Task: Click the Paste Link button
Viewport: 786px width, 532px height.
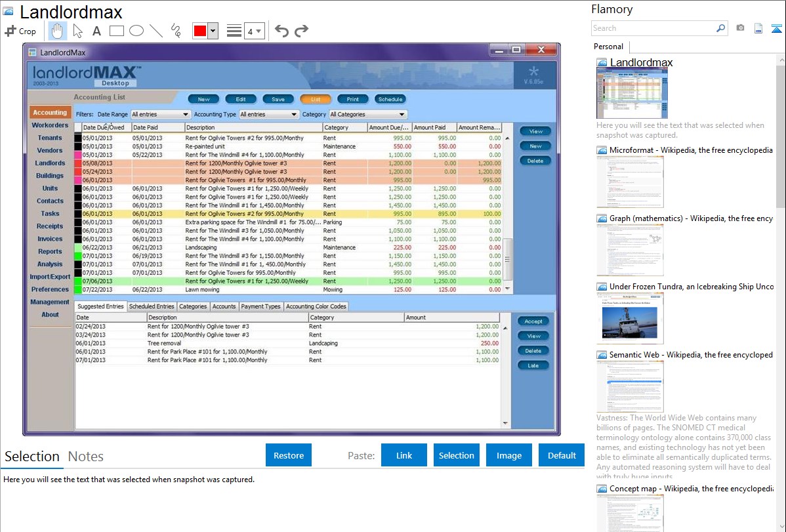Action: click(404, 455)
